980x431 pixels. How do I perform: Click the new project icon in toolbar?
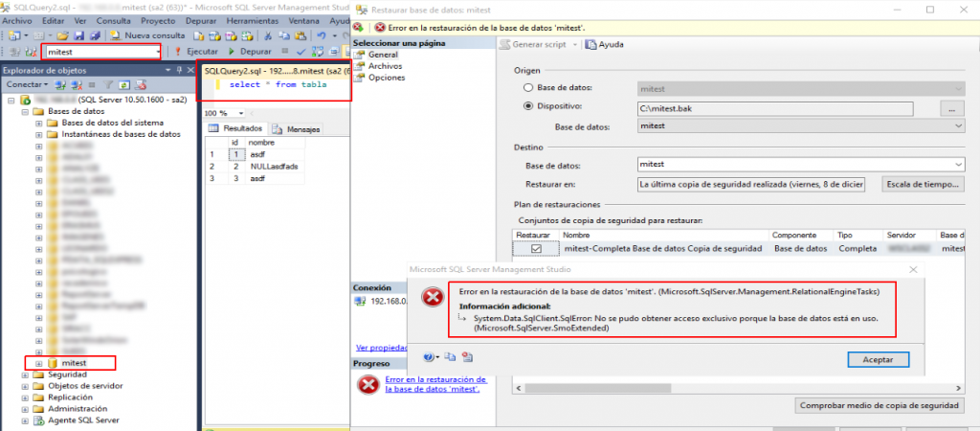15,35
